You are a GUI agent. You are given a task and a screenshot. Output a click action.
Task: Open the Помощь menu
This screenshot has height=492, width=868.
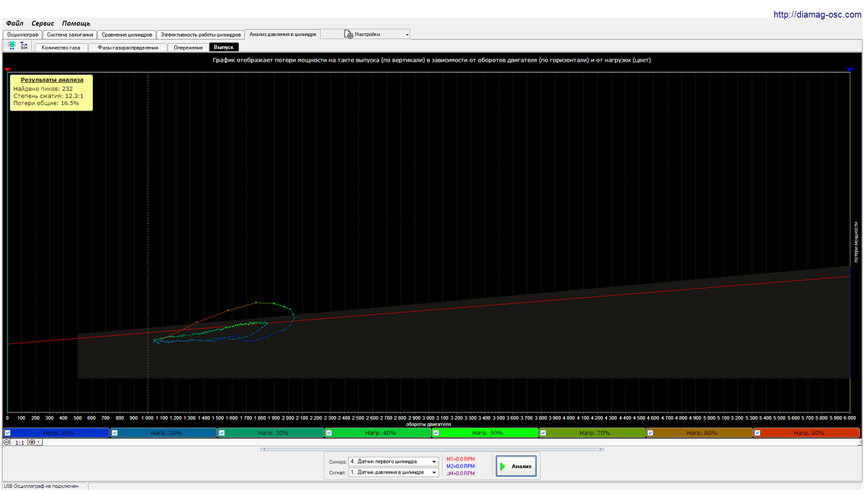[76, 23]
